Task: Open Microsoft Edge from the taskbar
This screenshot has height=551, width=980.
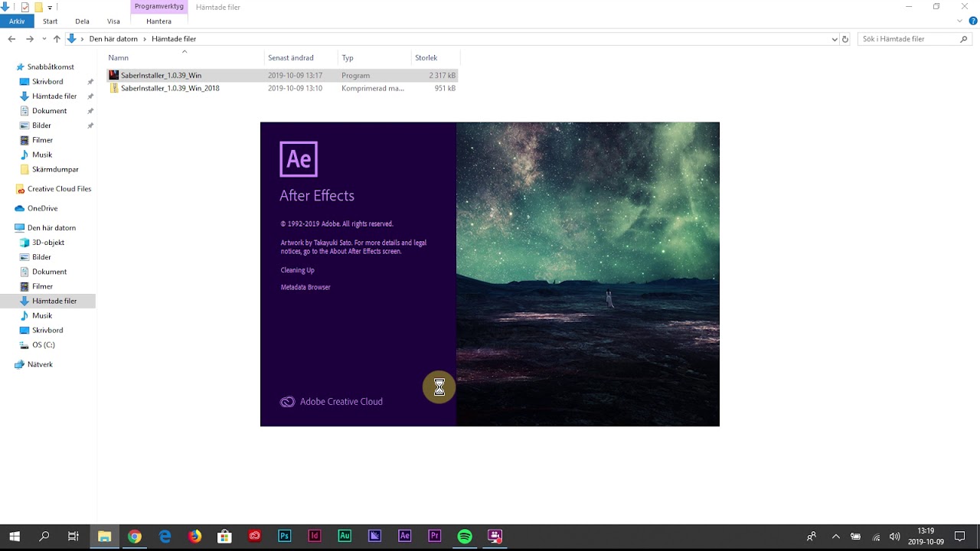Action: point(165,536)
